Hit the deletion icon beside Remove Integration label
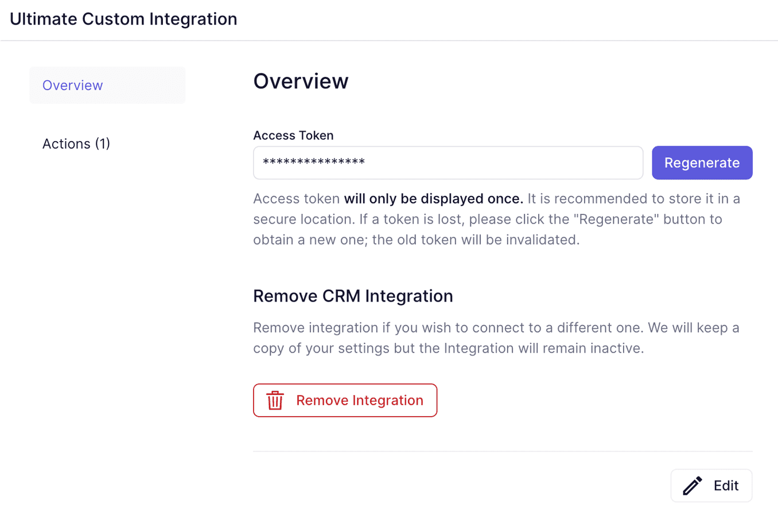 click(x=275, y=400)
